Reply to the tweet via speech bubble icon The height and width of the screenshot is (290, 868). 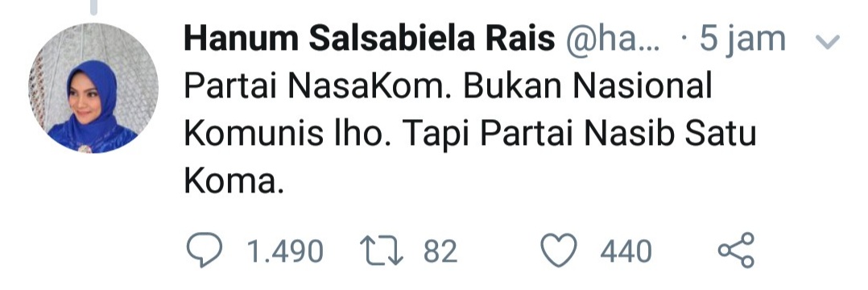click(205, 251)
